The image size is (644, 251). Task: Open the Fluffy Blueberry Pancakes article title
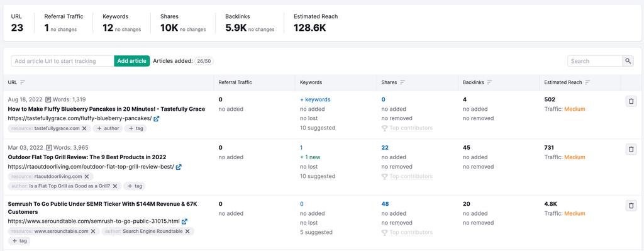point(106,109)
